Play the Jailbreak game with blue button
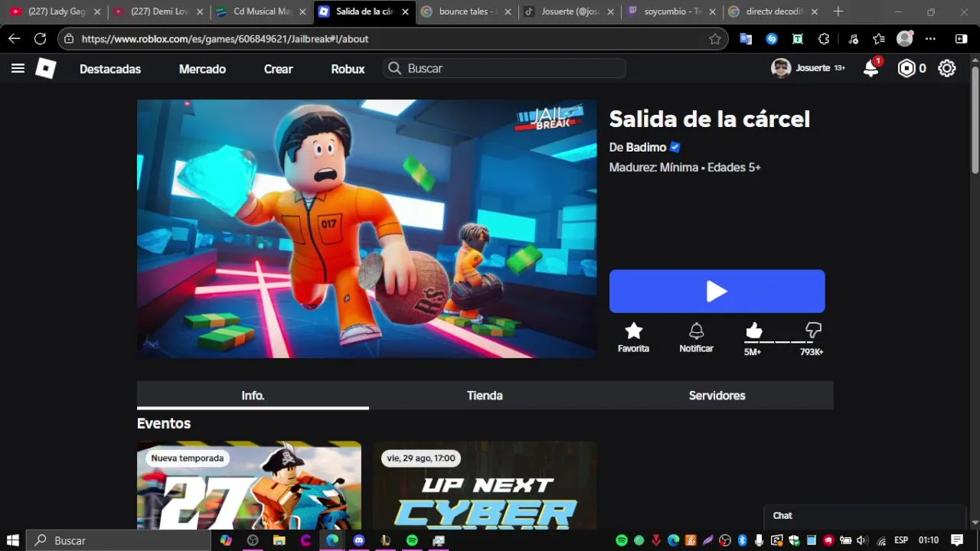The height and width of the screenshot is (551, 980). (x=717, y=291)
